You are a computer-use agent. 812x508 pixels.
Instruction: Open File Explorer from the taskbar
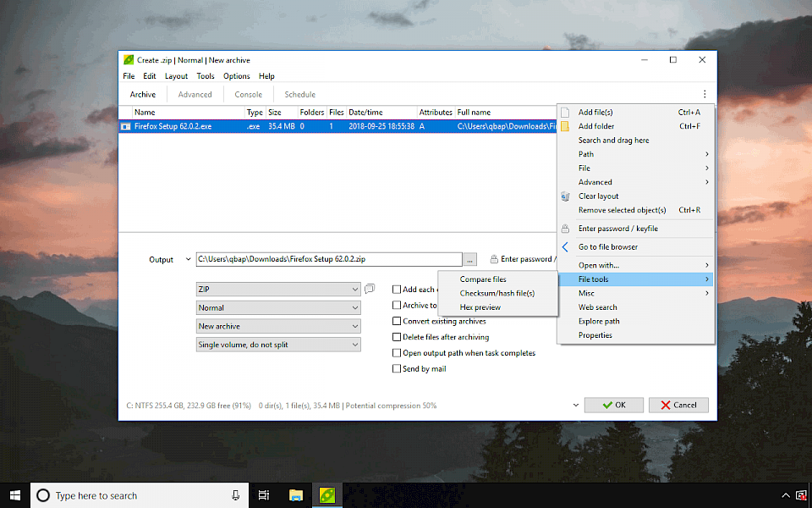coord(296,495)
